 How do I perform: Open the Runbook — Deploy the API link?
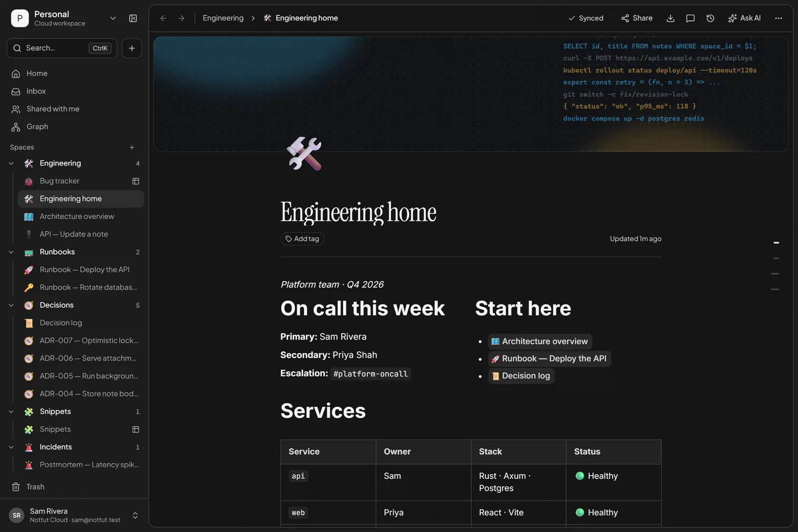tap(549, 358)
